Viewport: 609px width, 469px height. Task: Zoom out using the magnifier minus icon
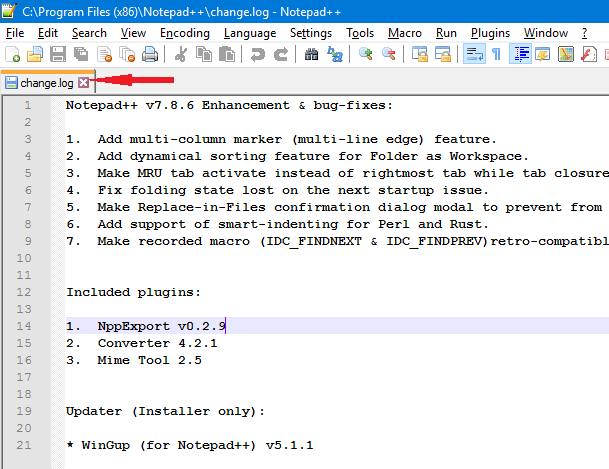[x=389, y=54]
